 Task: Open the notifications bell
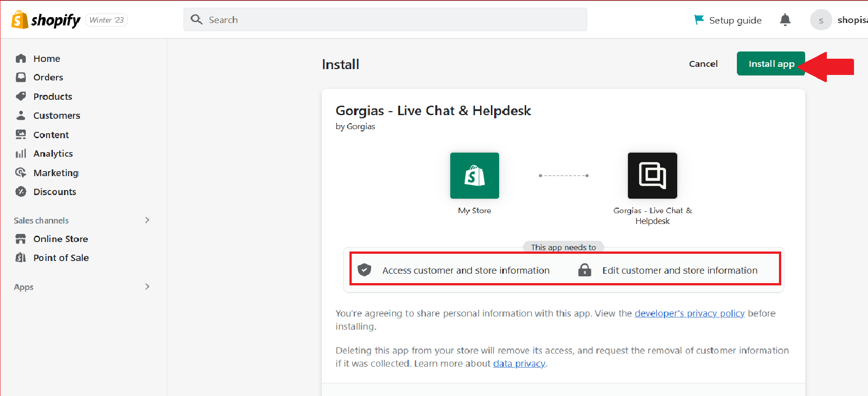[x=785, y=20]
